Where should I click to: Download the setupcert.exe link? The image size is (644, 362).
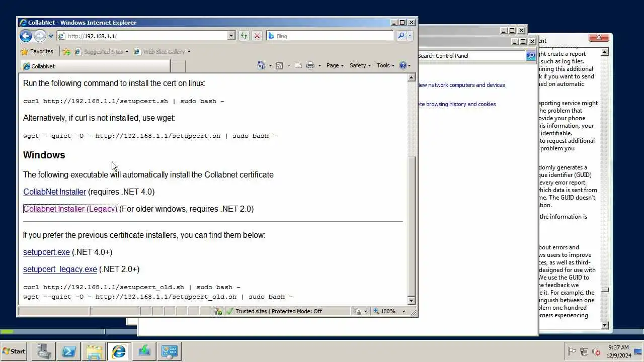(x=46, y=252)
